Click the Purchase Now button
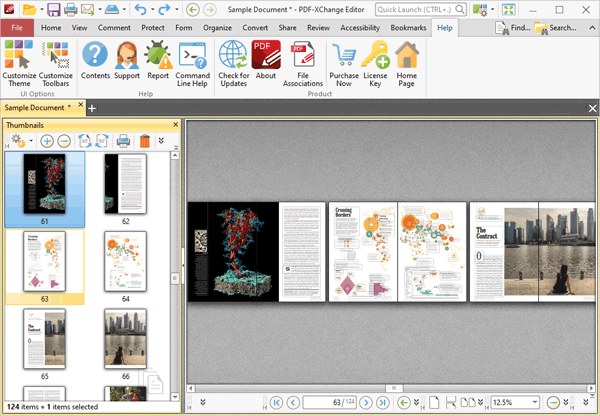This screenshot has height=416, width=600. coord(343,64)
